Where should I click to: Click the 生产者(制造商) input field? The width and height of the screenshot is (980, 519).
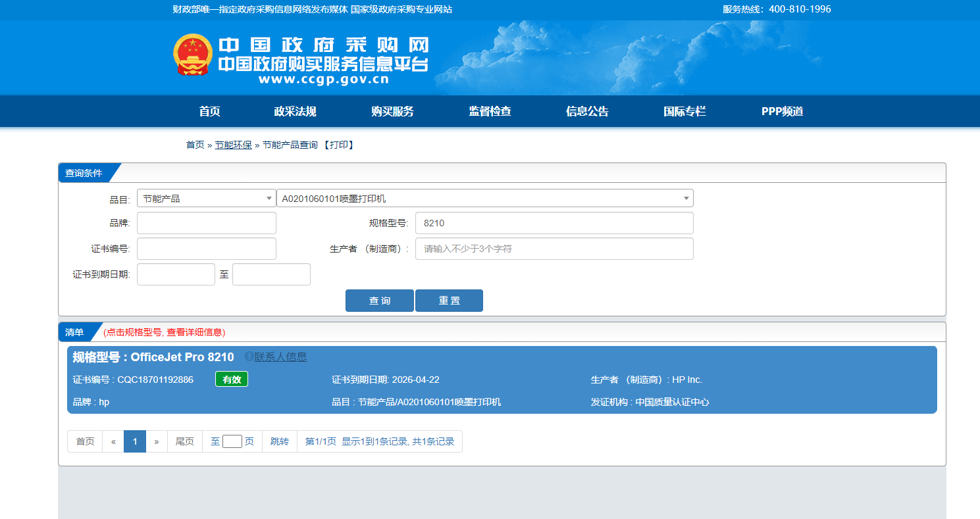554,249
